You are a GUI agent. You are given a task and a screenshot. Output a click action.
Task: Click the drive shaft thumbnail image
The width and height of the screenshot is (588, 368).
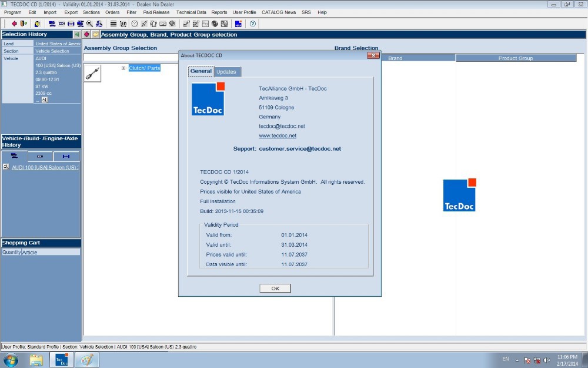coord(92,73)
